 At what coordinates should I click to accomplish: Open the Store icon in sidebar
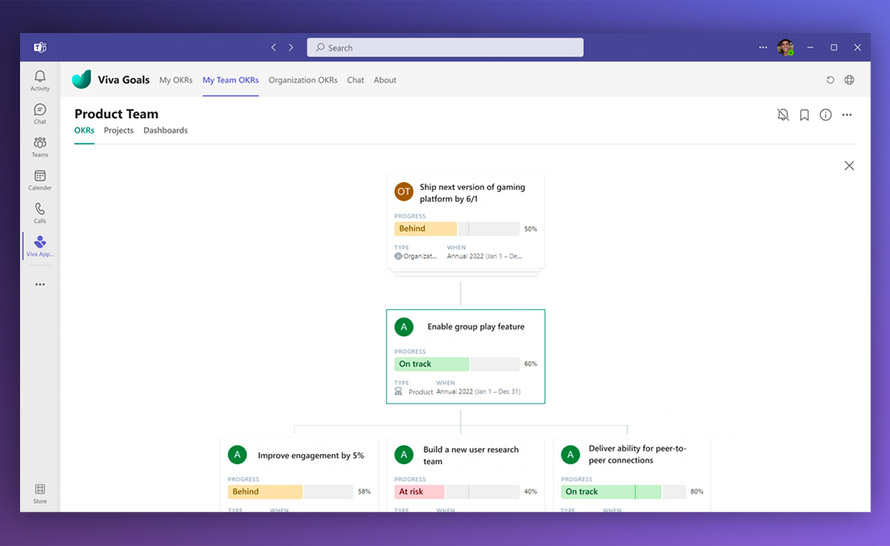(x=40, y=493)
